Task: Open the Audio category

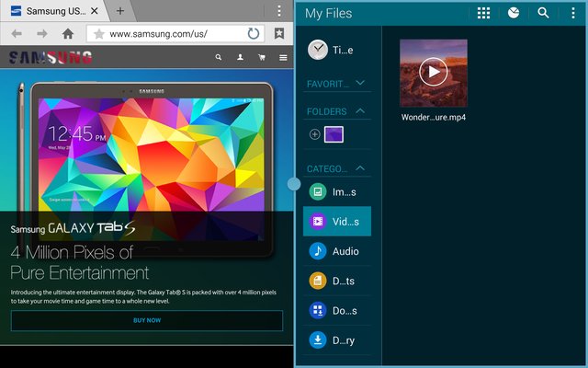Action: 337,251
